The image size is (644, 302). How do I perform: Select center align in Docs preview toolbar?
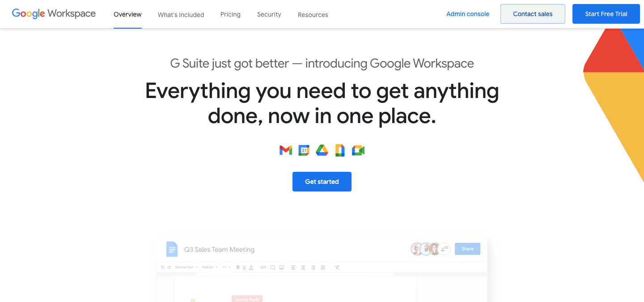tap(303, 268)
